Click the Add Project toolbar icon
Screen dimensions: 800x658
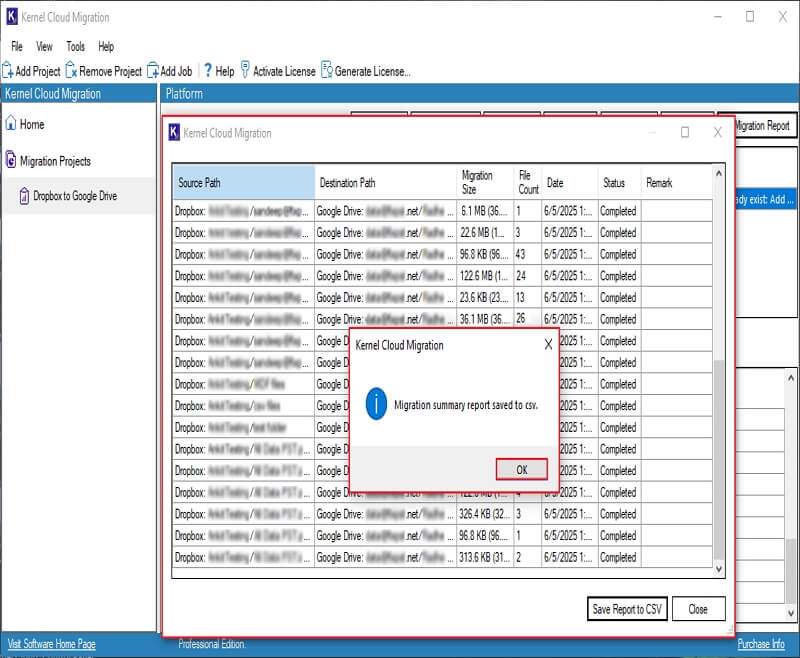pos(8,71)
